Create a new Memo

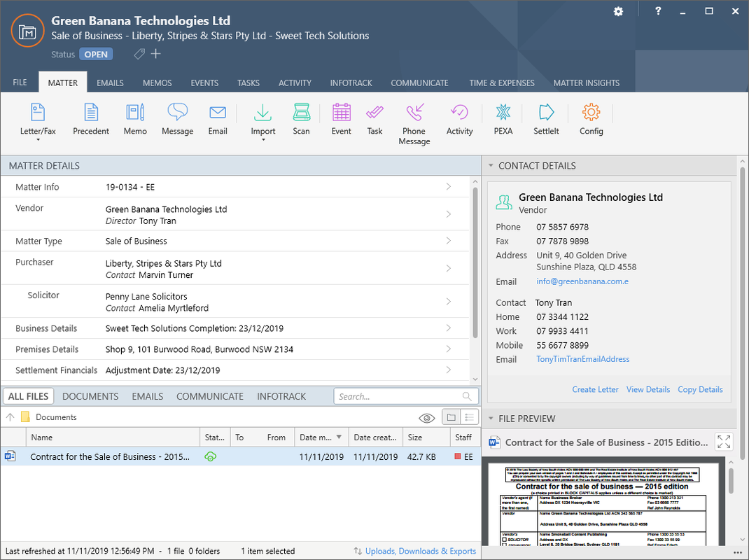(x=134, y=119)
